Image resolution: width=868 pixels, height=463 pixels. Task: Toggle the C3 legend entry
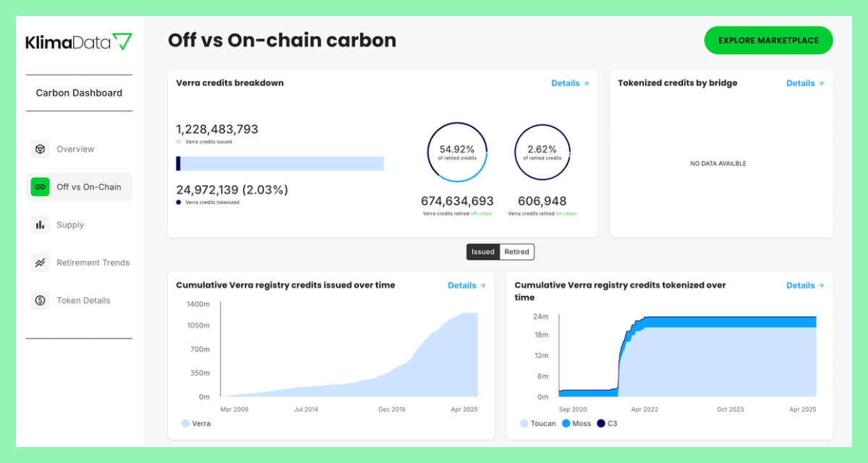(607, 423)
